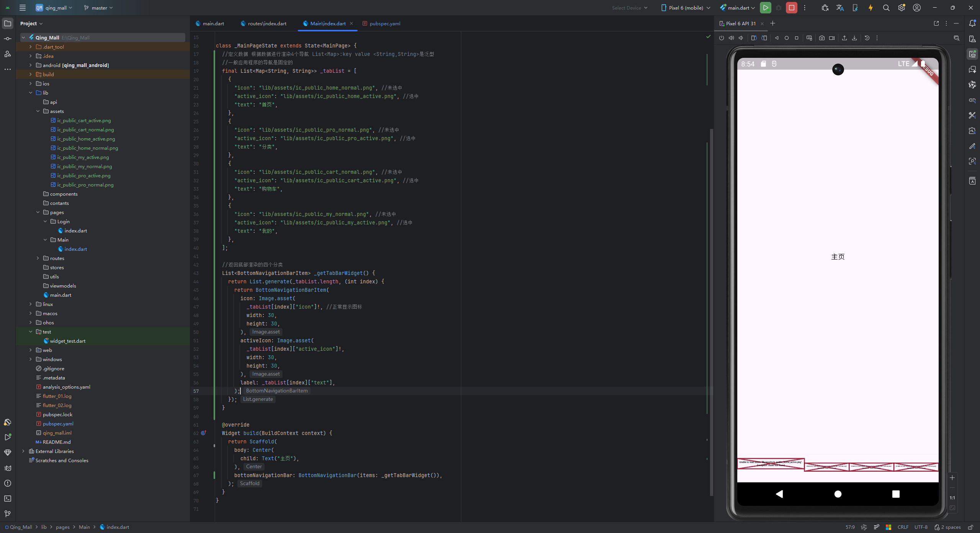
Task: Start screen recording in emulator toolbar
Action: coord(832,38)
